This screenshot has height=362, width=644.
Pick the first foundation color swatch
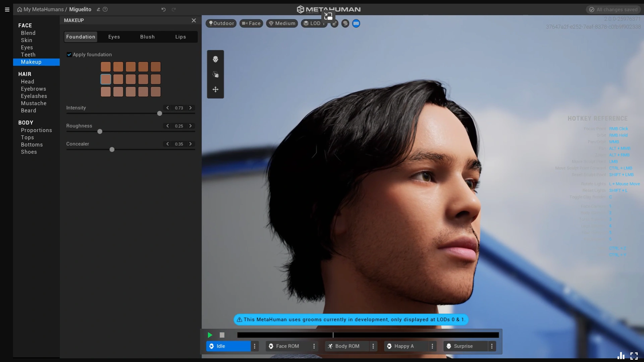click(106, 67)
